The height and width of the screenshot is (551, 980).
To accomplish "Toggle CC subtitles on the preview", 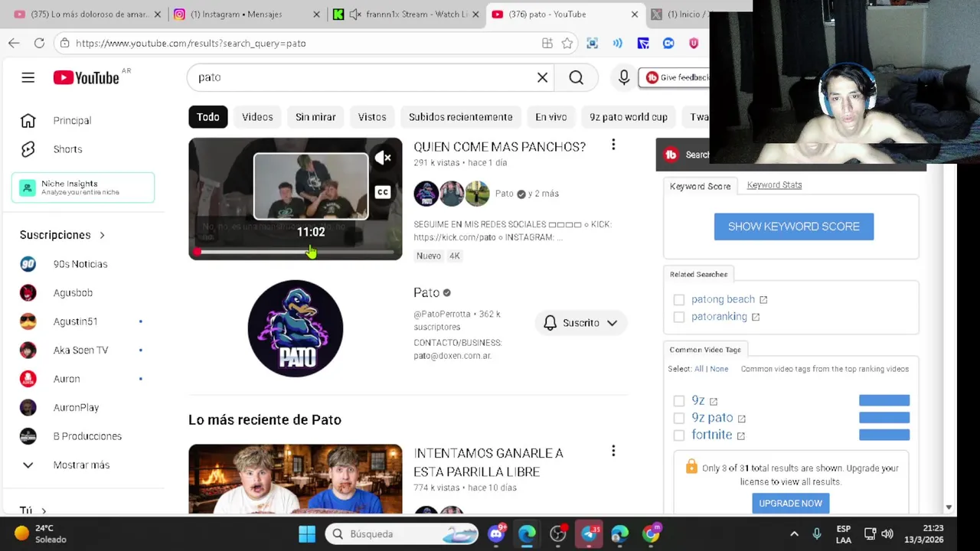I will 383,192.
